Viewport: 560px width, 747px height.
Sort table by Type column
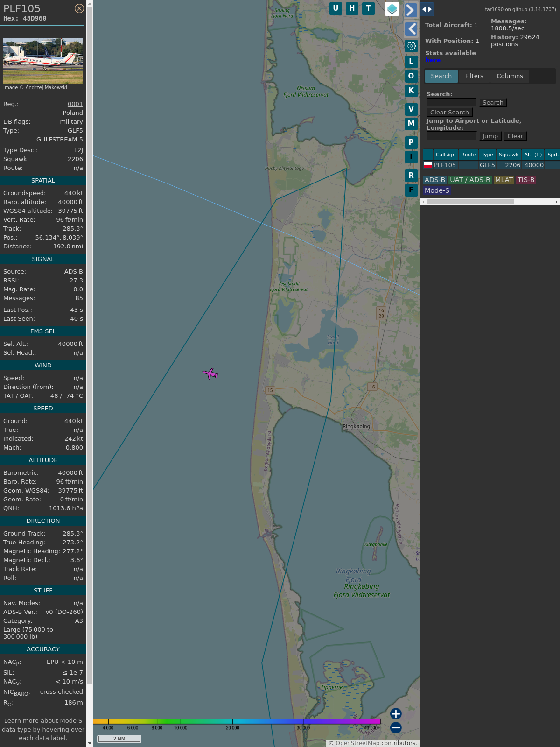(x=487, y=155)
